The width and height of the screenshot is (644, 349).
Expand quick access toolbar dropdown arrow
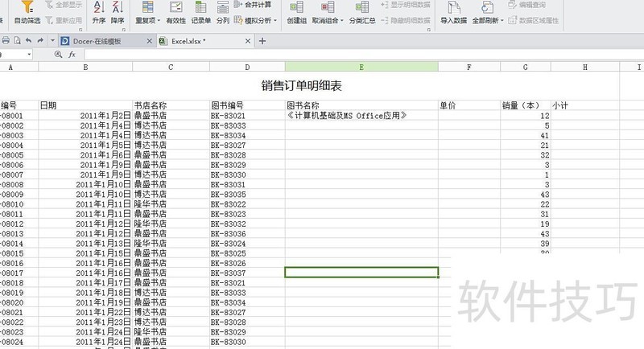coord(52,40)
